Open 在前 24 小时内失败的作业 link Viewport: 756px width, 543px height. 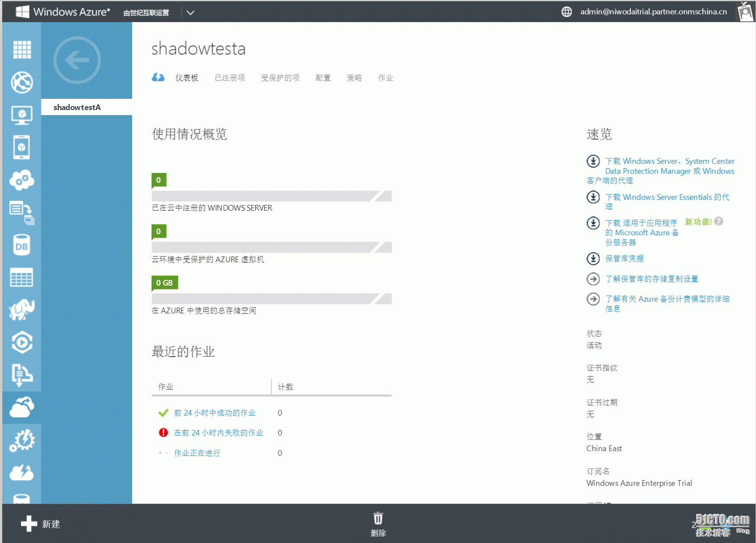tap(219, 433)
